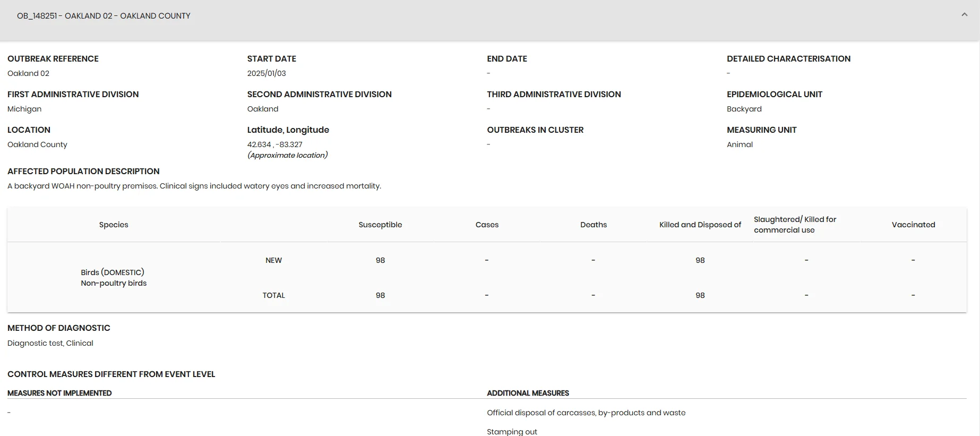Click the TOTAL susceptible value 98

coord(380,295)
